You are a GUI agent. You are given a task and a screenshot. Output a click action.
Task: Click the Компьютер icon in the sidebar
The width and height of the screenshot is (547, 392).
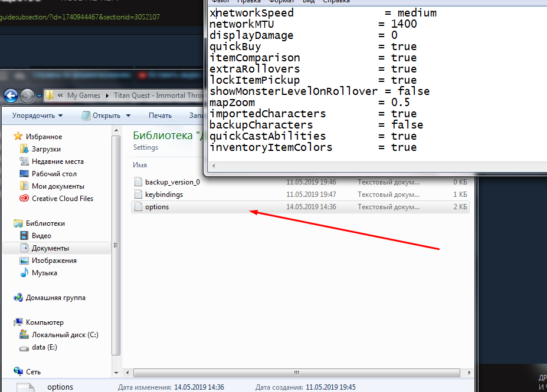click(x=18, y=322)
